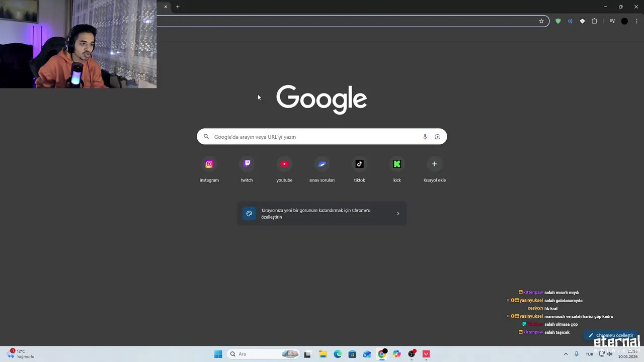Click the taskbar Ara search box
The image size is (644, 362).
point(263,354)
